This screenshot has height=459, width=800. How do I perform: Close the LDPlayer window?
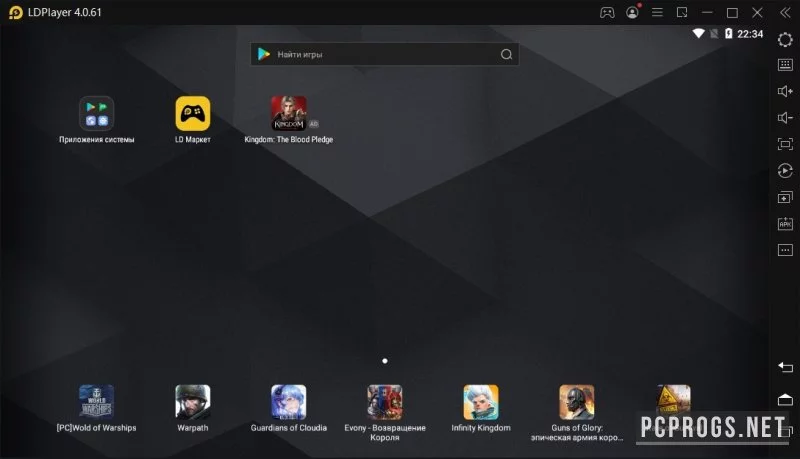[757, 12]
